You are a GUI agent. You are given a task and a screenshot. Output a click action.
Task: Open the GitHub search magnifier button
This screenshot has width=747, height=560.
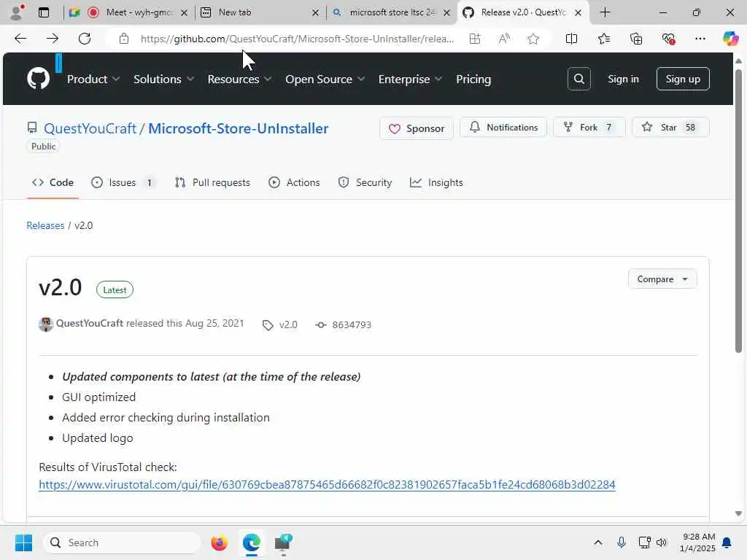(578, 79)
